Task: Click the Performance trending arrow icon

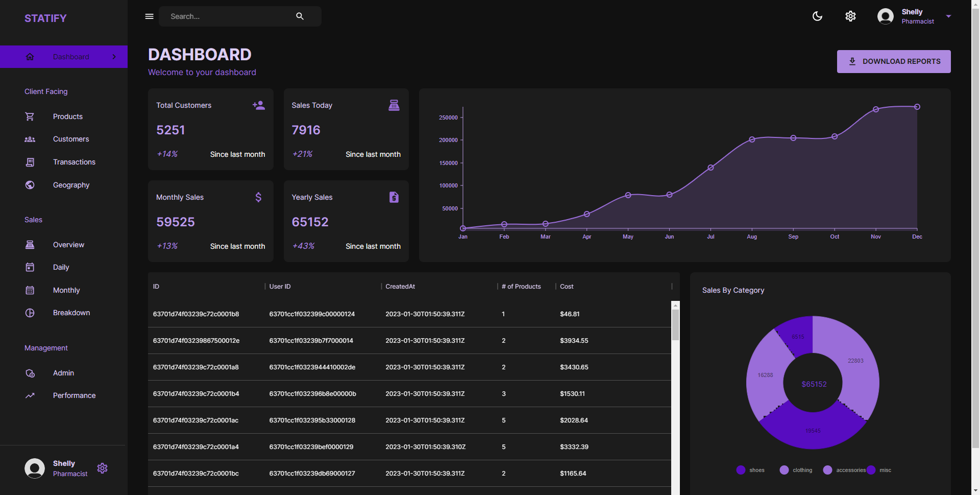Action: pyautogui.click(x=30, y=395)
